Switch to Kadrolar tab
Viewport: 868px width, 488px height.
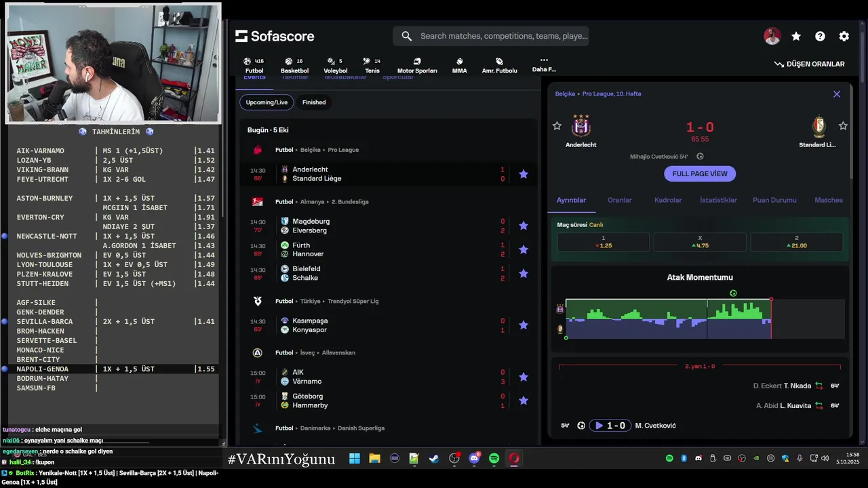pyautogui.click(x=668, y=200)
